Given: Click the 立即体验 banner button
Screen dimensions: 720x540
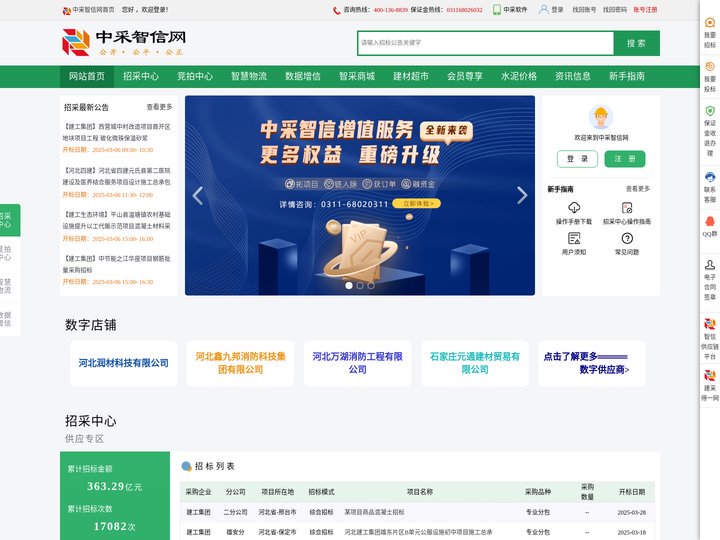Looking at the screenshot, I should tap(416, 203).
